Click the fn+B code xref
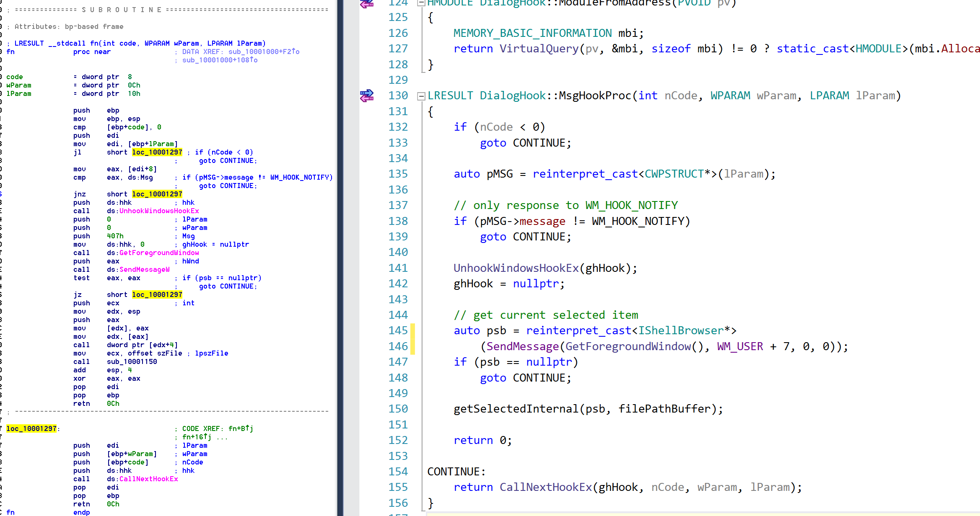The height and width of the screenshot is (516, 980). pos(241,428)
